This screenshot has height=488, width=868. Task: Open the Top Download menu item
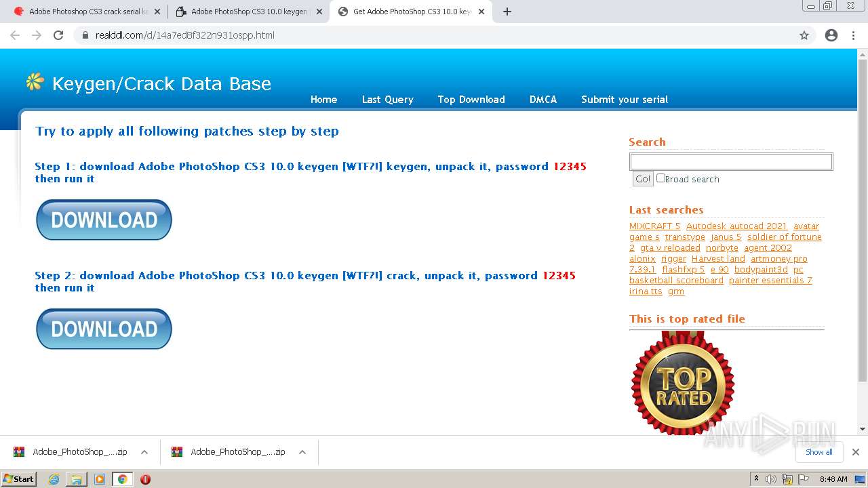[471, 99]
